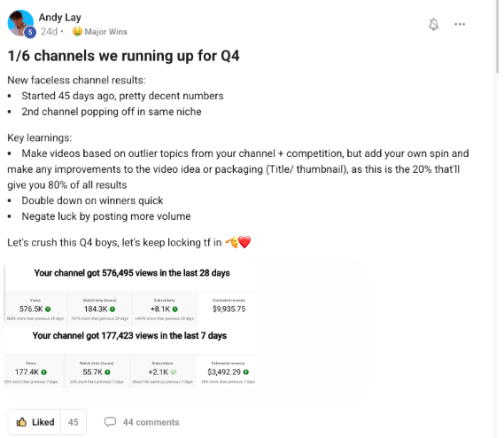Viewport: 504px width, 438px height.
Task: Toggle the Liked thumbs-up button
Action: (x=35, y=422)
